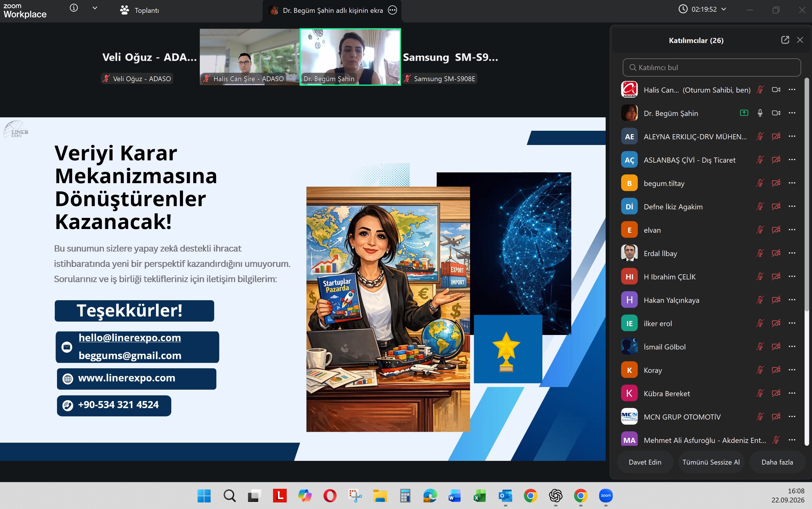Open more options for begum.tiltay
This screenshot has height=509, width=812.
tap(792, 183)
